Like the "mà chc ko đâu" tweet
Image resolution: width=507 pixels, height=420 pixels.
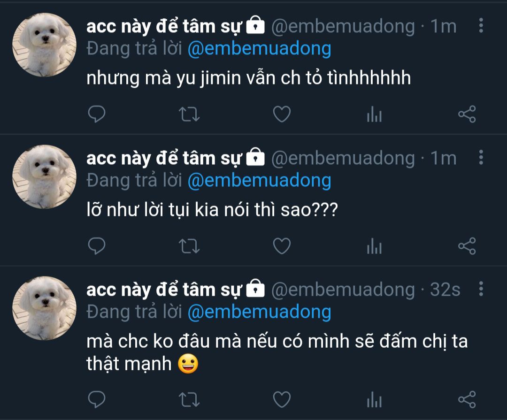pyautogui.click(x=282, y=399)
